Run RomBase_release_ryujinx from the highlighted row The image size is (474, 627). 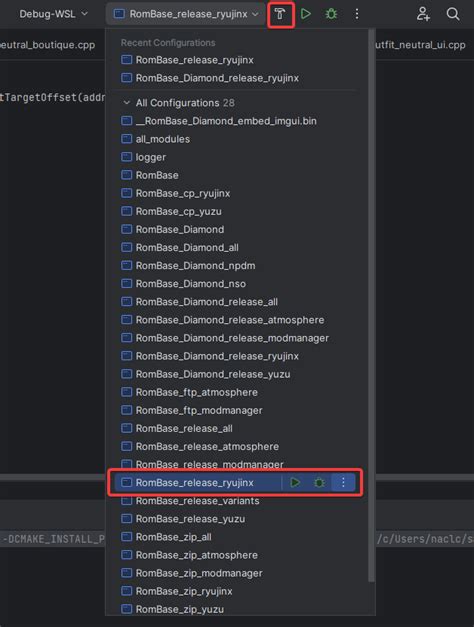click(x=295, y=483)
